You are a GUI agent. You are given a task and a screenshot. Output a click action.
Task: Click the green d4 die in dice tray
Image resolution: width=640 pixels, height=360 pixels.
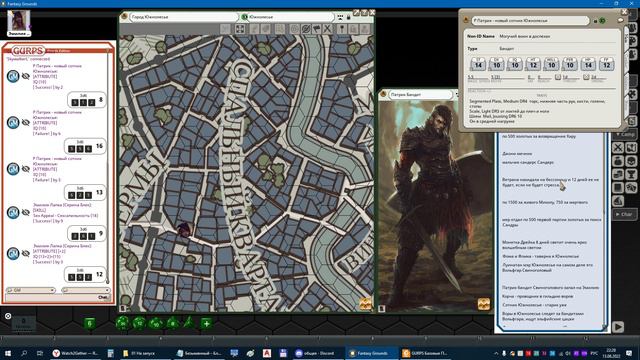click(189, 323)
